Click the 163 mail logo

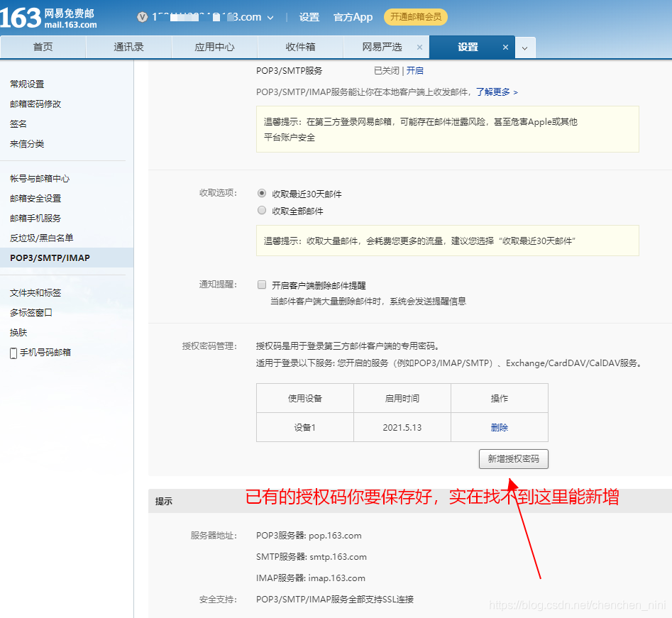coord(48,18)
